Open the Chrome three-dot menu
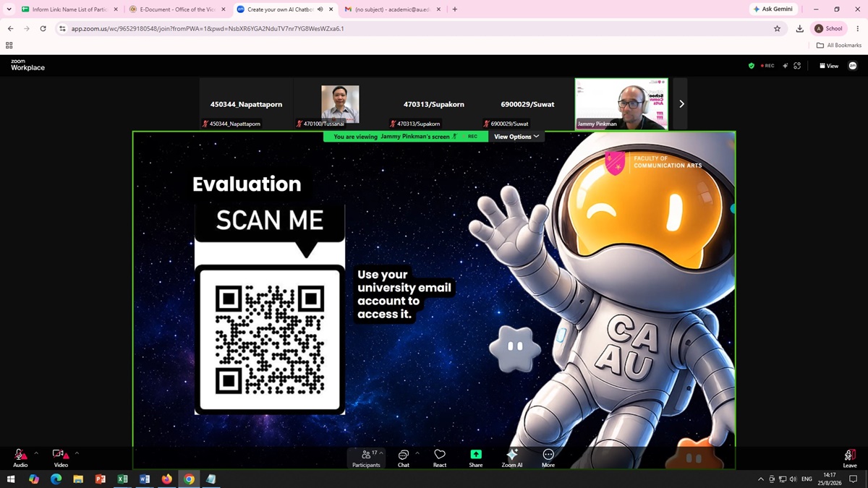The width and height of the screenshot is (868, 488). pyautogui.click(x=858, y=29)
